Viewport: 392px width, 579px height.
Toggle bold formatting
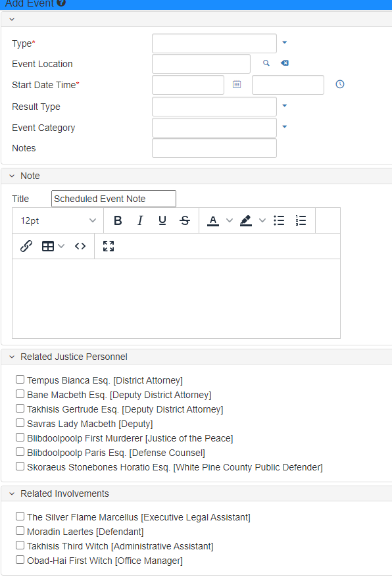click(x=118, y=220)
